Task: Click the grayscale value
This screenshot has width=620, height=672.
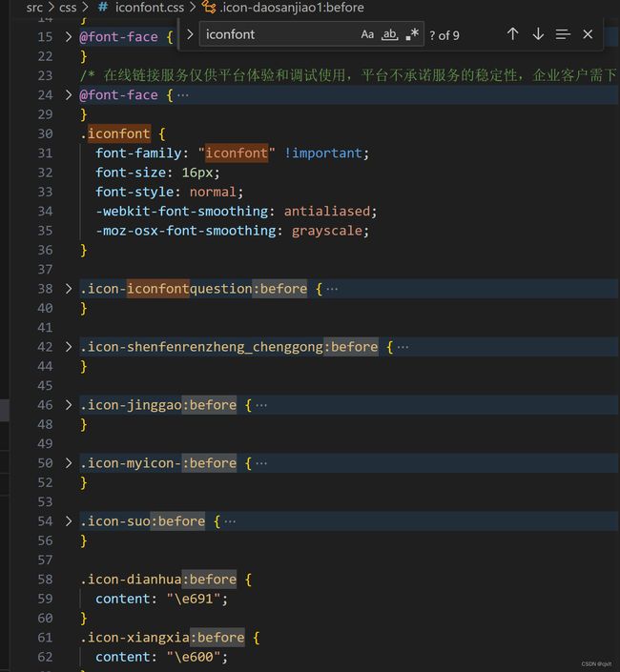Action: pos(327,231)
